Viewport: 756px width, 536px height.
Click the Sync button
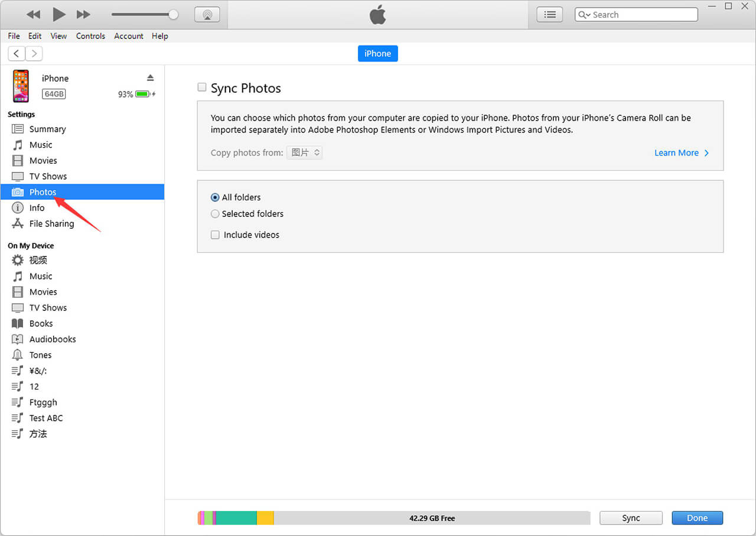coord(631,518)
